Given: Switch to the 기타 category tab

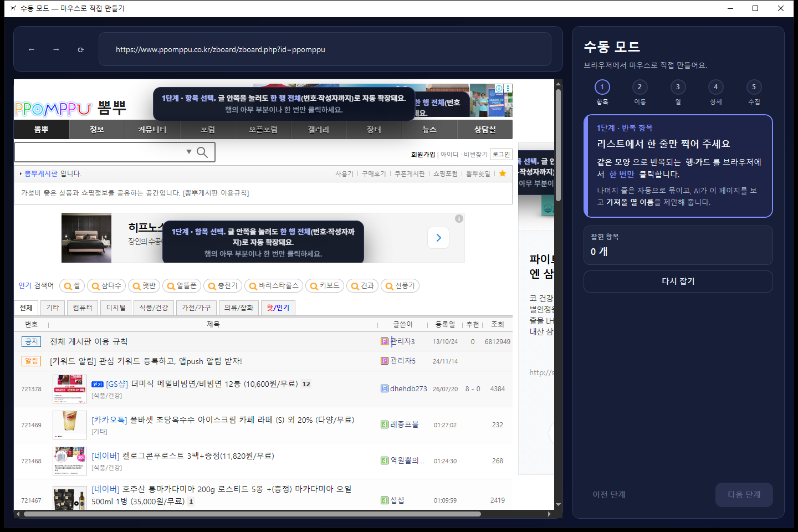Looking at the screenshot, I should click(x=53, y=308).
